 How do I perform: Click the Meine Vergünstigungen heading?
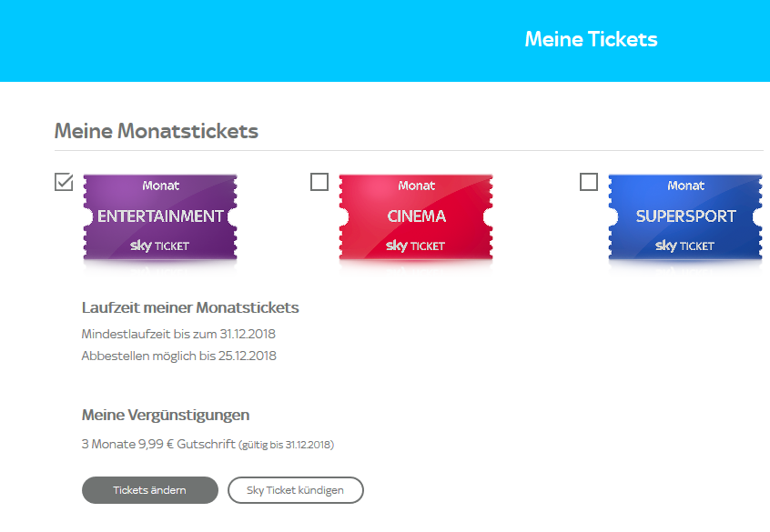click(x=166, y=415)
